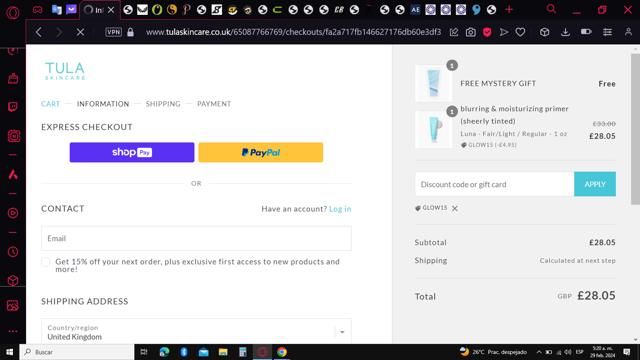Click the APPLY discount button
Screen dimensions: 640x360
click(x=595, y=184)
